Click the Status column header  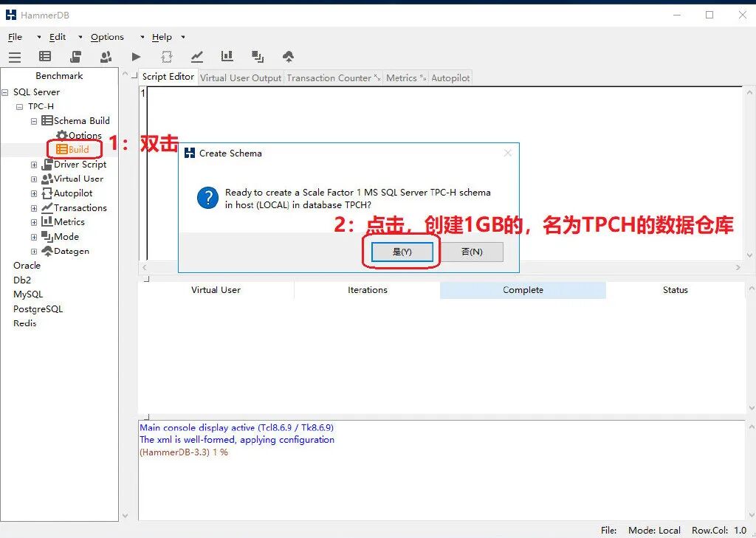[675, 290]
